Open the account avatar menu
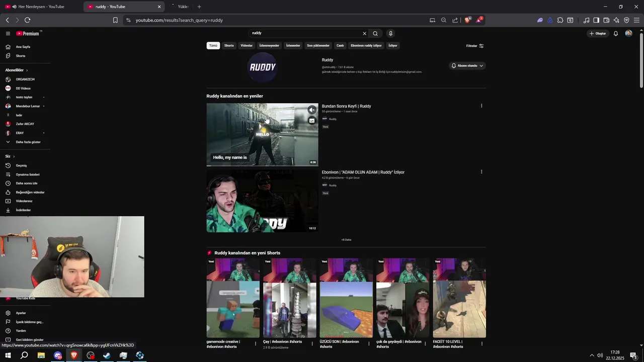 [x=628, y=33]
